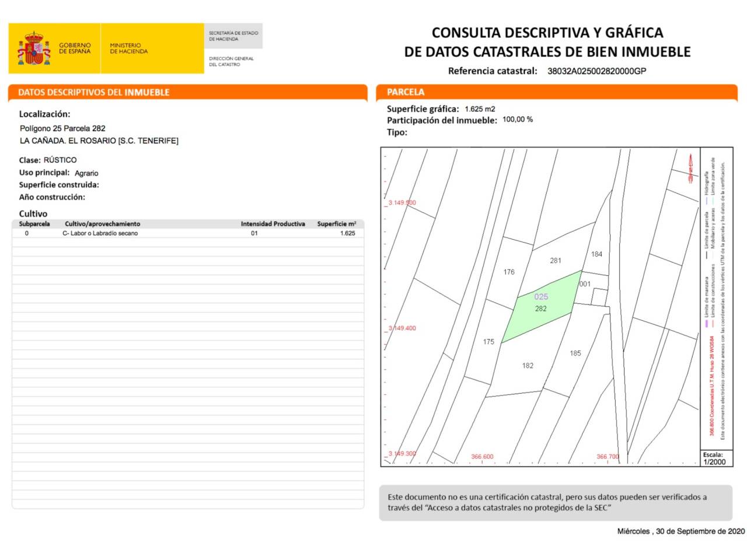Click the Spanish coat of arms emblem
The height and width of the screenshot is (560, 747).
pos(34,48)
